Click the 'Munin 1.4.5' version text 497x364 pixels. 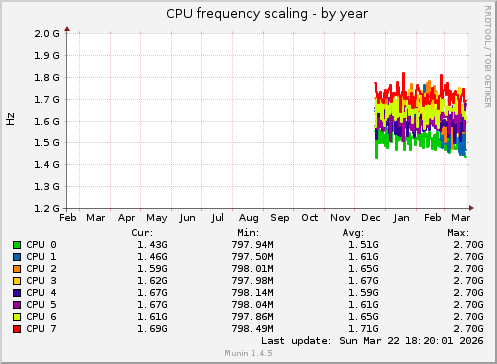coord(248,353)
